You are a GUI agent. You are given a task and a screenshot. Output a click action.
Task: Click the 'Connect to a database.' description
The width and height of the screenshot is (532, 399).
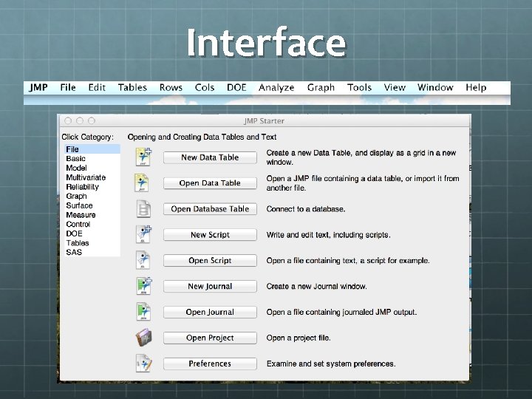pyautogui.click(x=306, y=209)
